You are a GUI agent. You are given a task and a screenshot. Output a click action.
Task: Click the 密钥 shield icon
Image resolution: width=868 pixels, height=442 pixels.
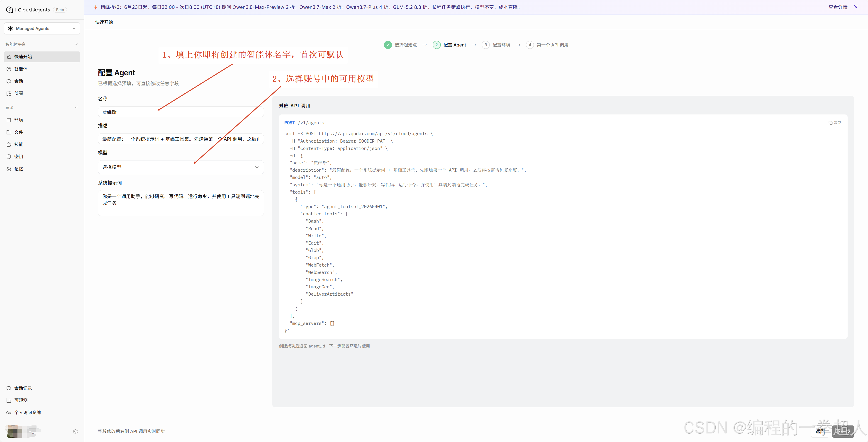pyautogui.click(x=9, y=157)
